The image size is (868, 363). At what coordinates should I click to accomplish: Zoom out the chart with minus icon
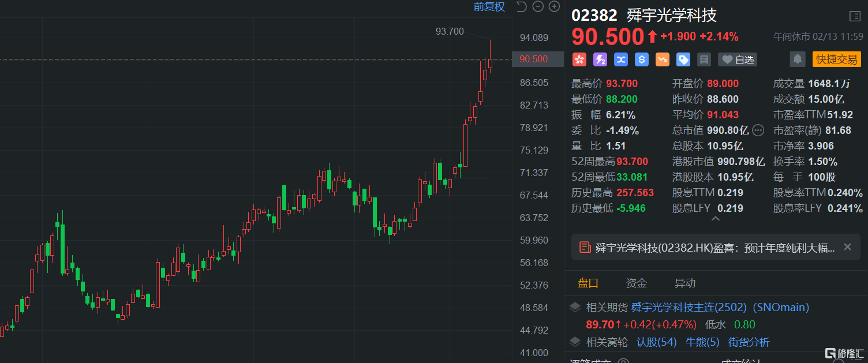pyautogui.click(x=538, y=7)
